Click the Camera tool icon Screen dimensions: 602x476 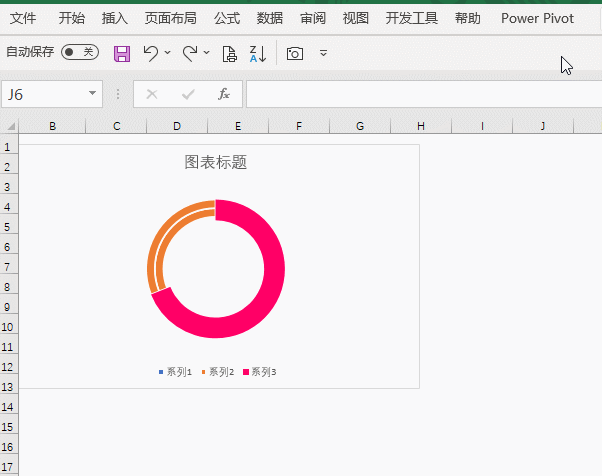[295, 53]
